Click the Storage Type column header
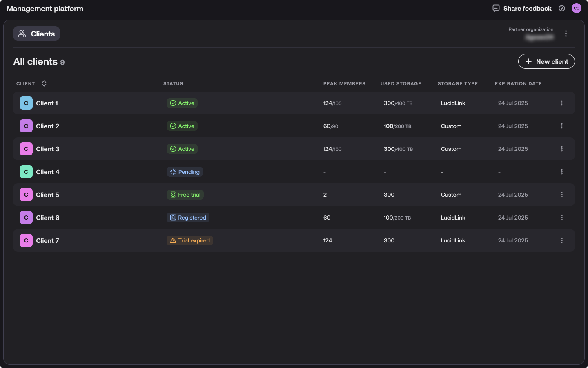The height and width of the screenshot is (368, 588). (x=457, y=83)
